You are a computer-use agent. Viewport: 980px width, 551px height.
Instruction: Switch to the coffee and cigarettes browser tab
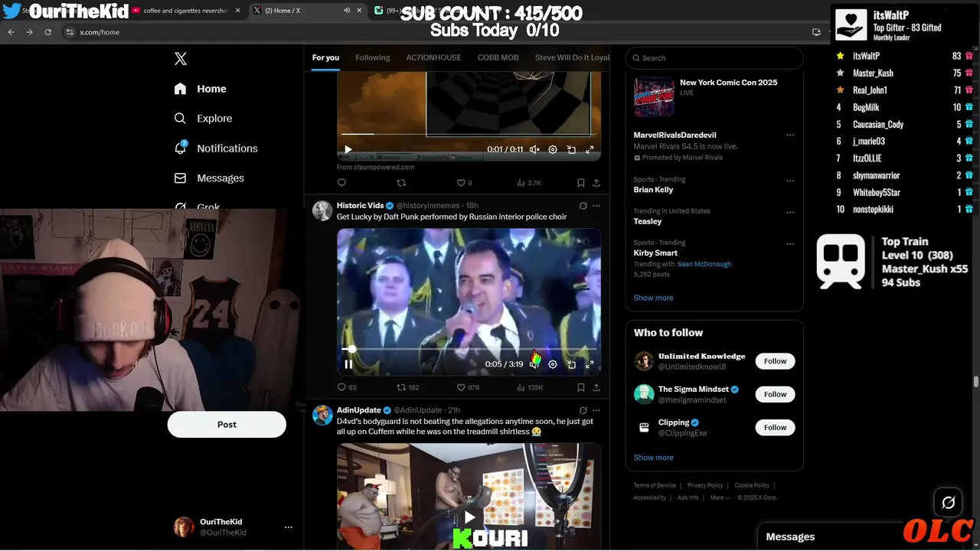186,11
